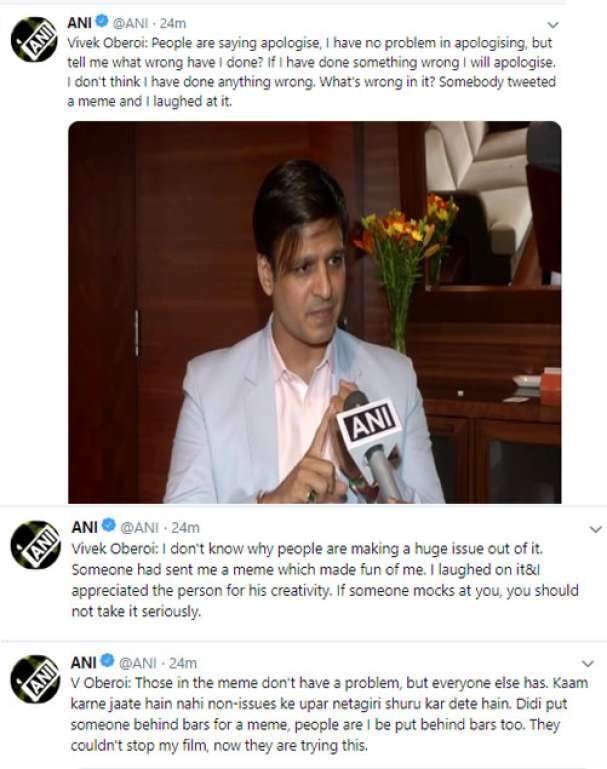Click verified badge on the apologise tweet

100,23
